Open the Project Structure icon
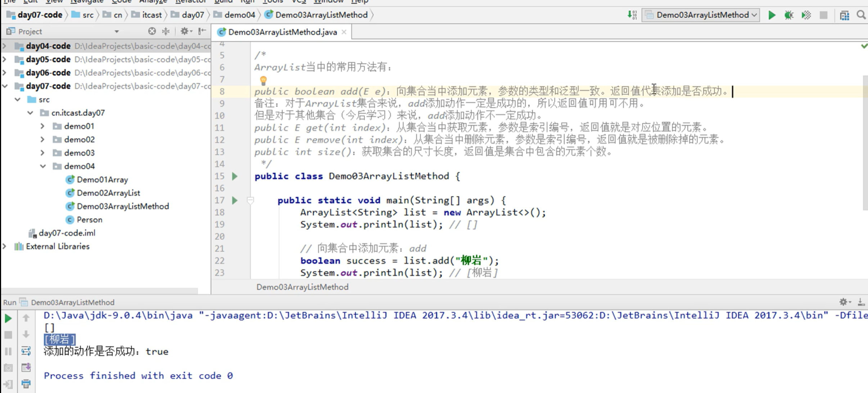The height and width of the screenshot is (393, 868). coord(844,15)
